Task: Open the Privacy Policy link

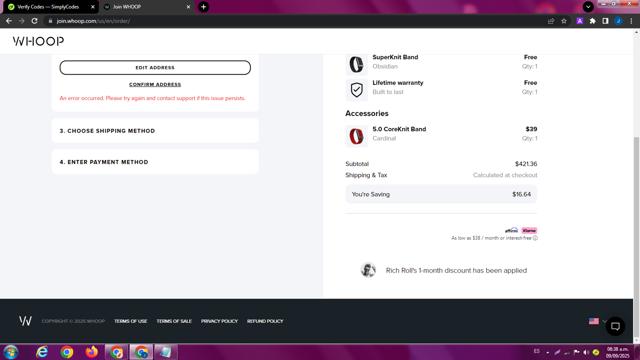Action: (219, 321)
